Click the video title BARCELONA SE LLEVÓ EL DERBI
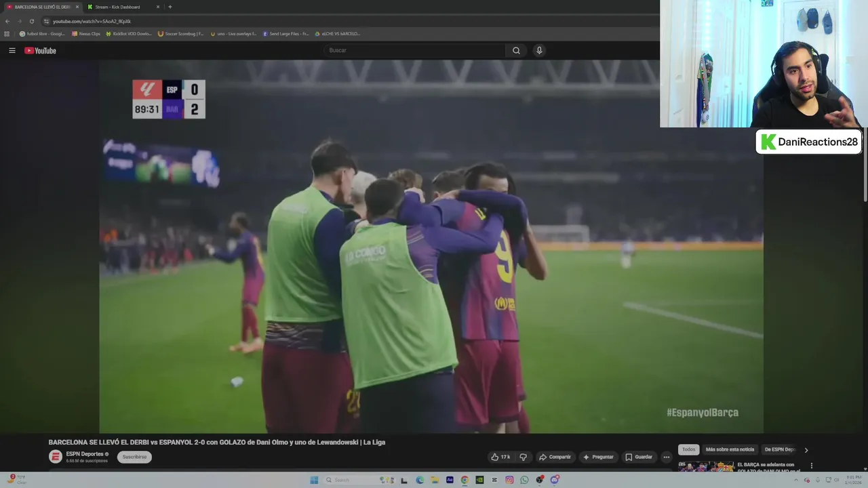This screenshot has width=868, height=488. tap(217, 442)
